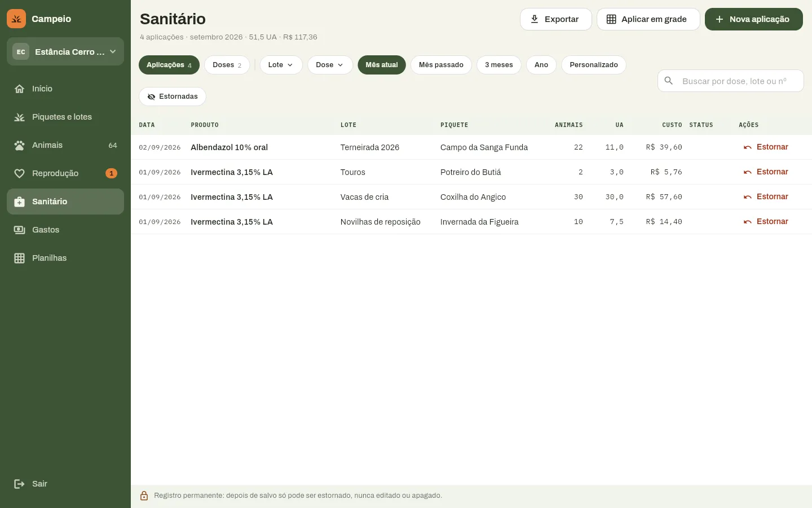Screen dimensions: 812x508
Task: Focus the Buscar por dose search field
Action: pyautogui.click(x=731, y=81)
